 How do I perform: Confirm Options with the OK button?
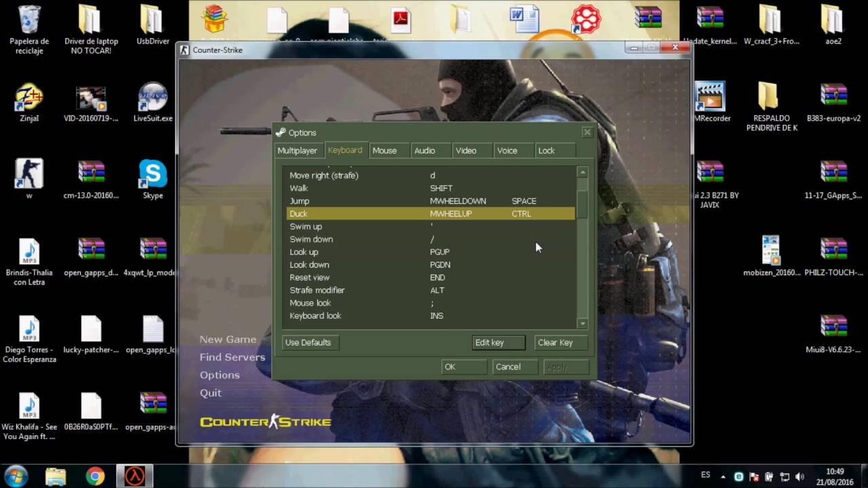pos(464,367)
